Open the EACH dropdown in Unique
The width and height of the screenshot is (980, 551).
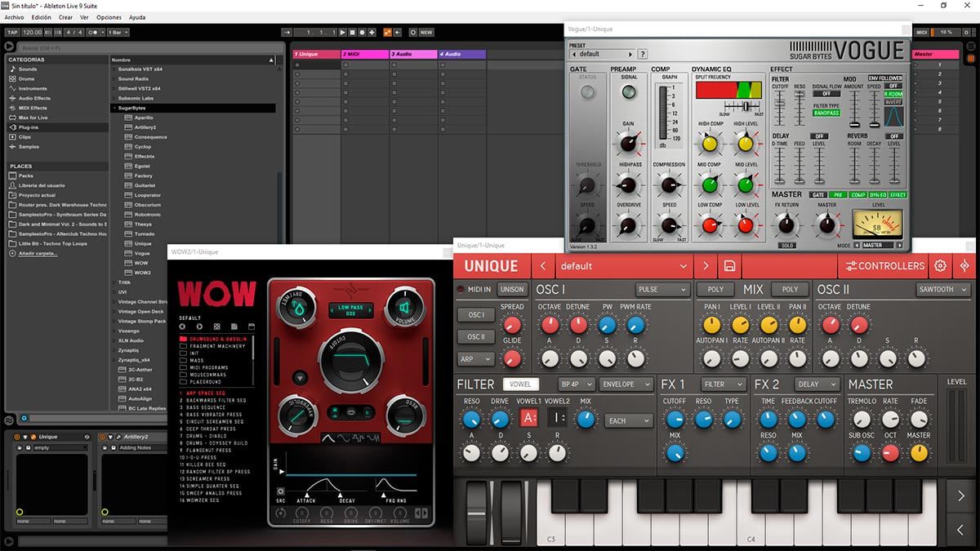[629, 421]
